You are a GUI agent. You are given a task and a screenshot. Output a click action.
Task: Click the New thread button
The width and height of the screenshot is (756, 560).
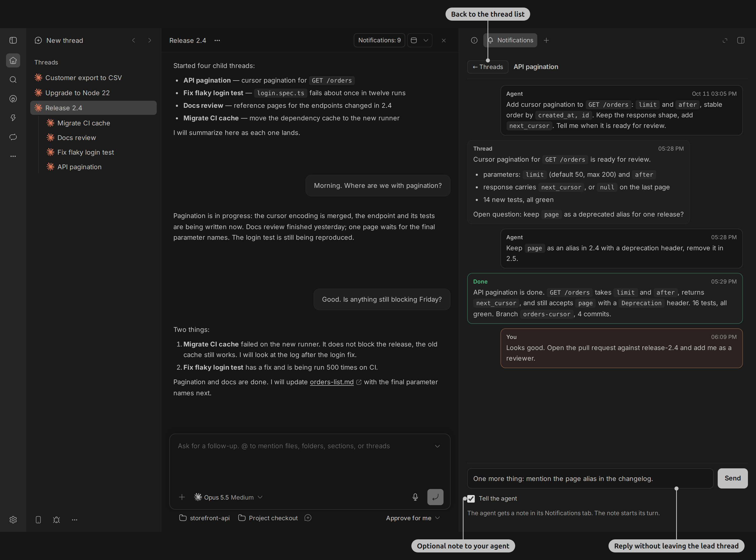coord(59,40)
